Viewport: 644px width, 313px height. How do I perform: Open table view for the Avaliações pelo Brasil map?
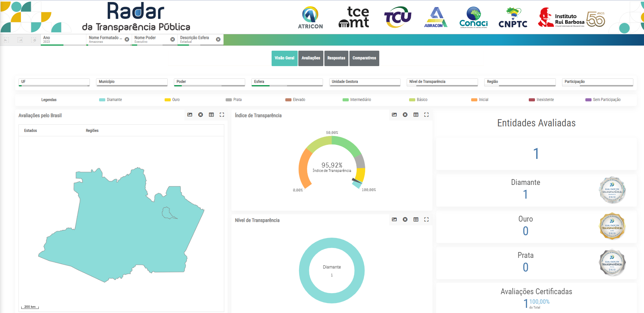[211, 115]
